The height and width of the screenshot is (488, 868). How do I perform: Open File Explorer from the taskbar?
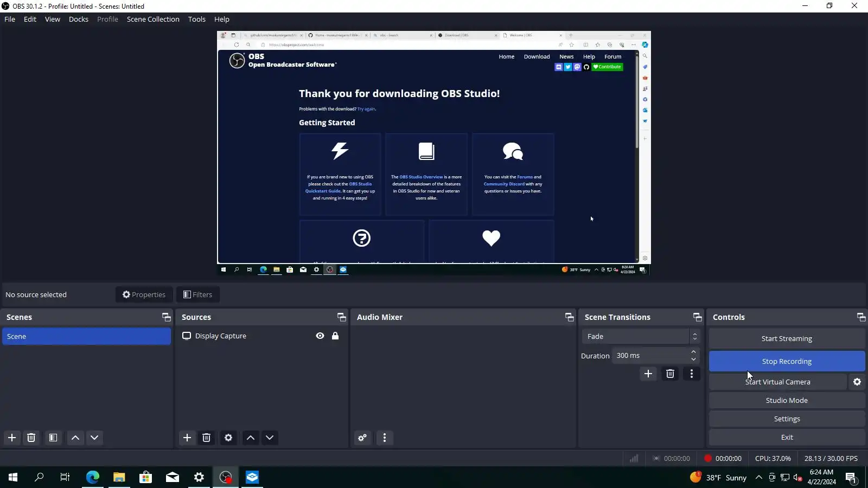(x=119, y=477)
